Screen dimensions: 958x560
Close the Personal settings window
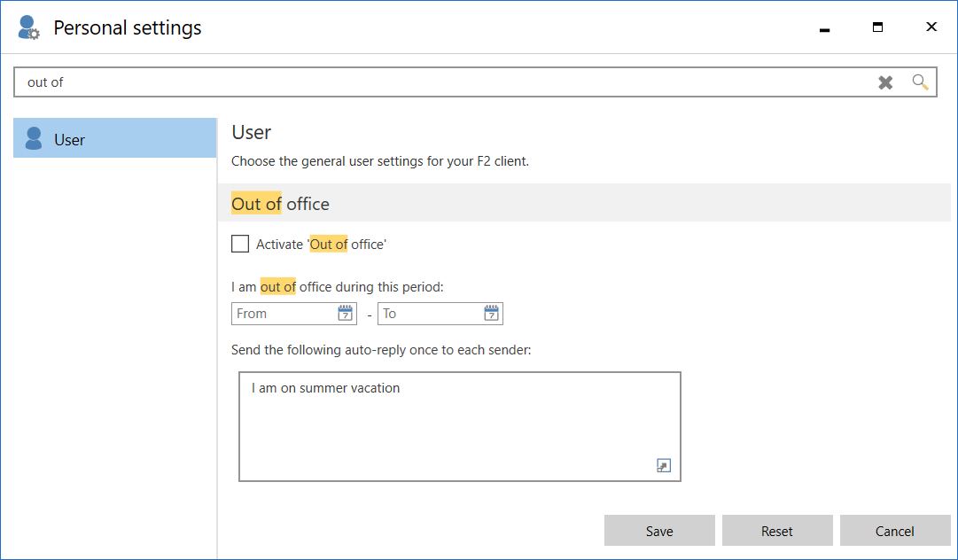(x=931, y=27)
